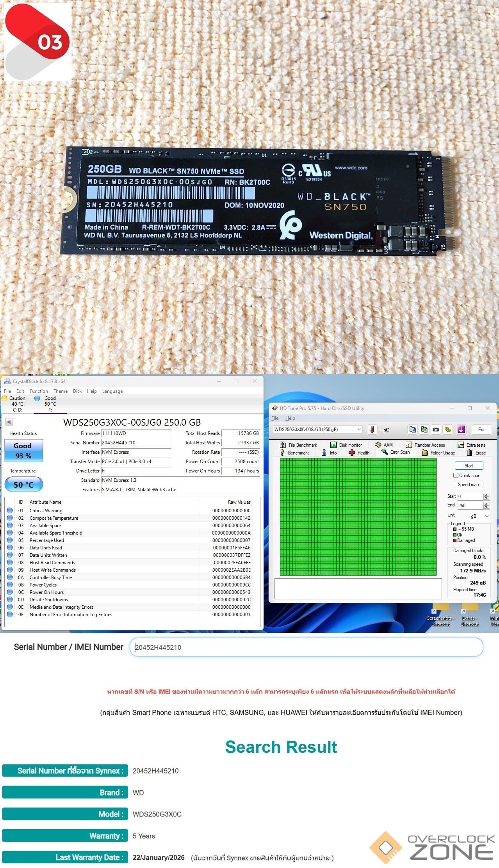Click the Good 93 % health status button
The height and width of the screenshot is (868, 499).
coord(23,451)
